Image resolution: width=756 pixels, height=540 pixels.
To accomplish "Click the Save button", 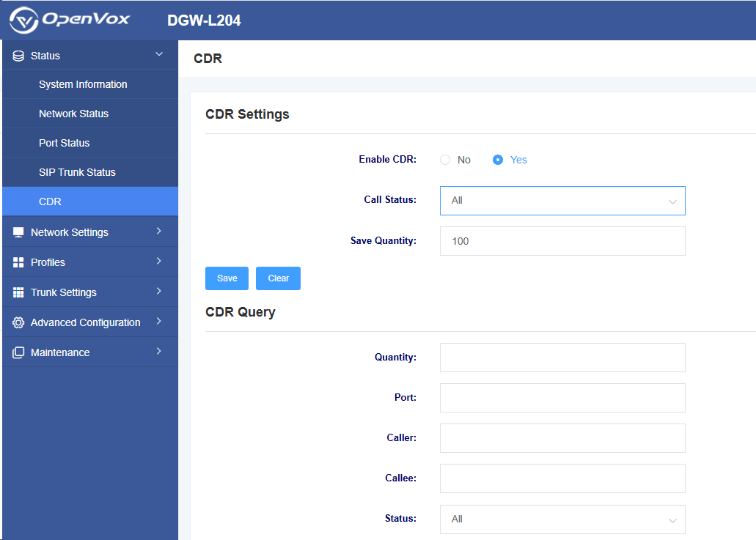I will click(227, 278).
